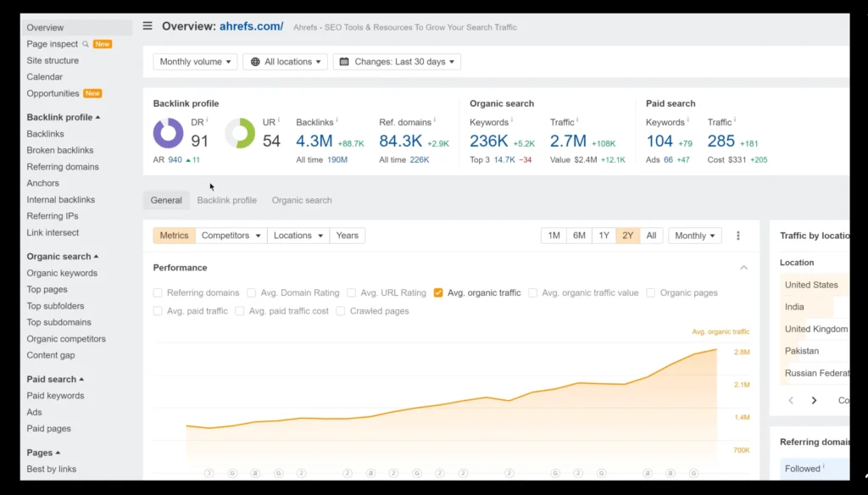Viewport: 868px width, 495px height.
Task: Click the 4.3M backlinks value
Action: point(314,142)
